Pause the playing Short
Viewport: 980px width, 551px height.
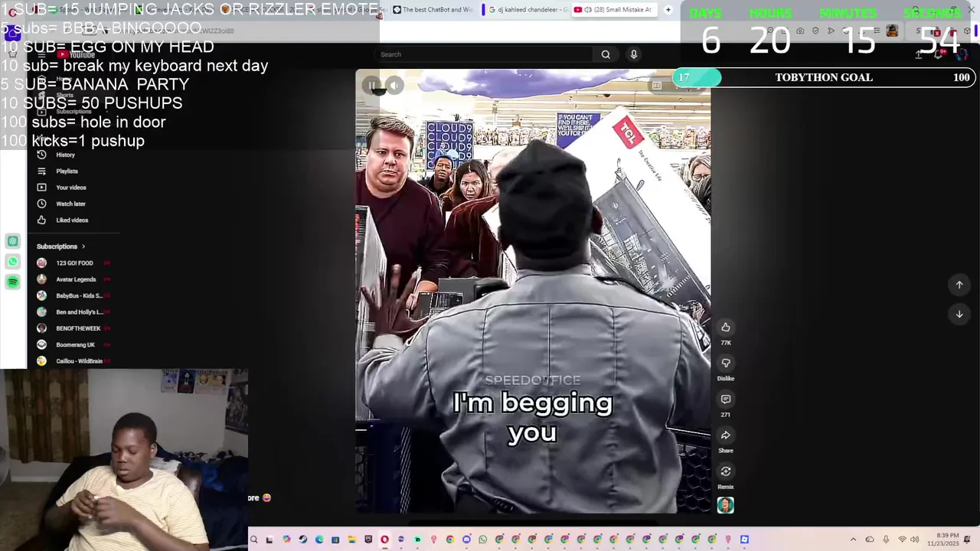click(x=372, y=85)
